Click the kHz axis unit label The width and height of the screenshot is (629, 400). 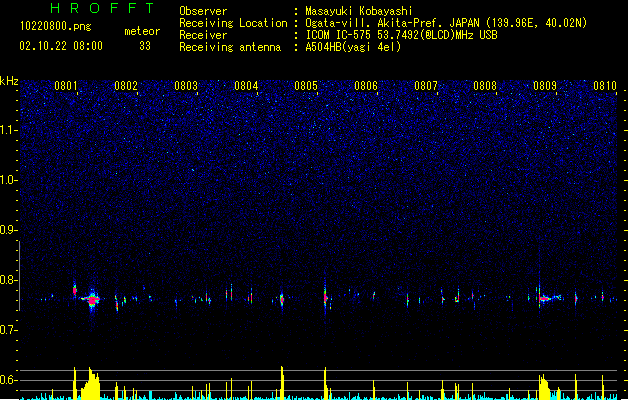point(9,81)
